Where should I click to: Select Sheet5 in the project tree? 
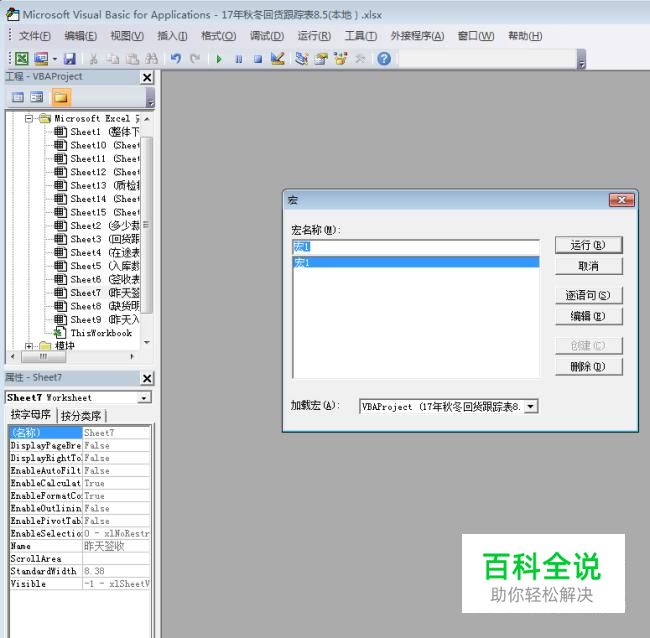click(97, 266)
